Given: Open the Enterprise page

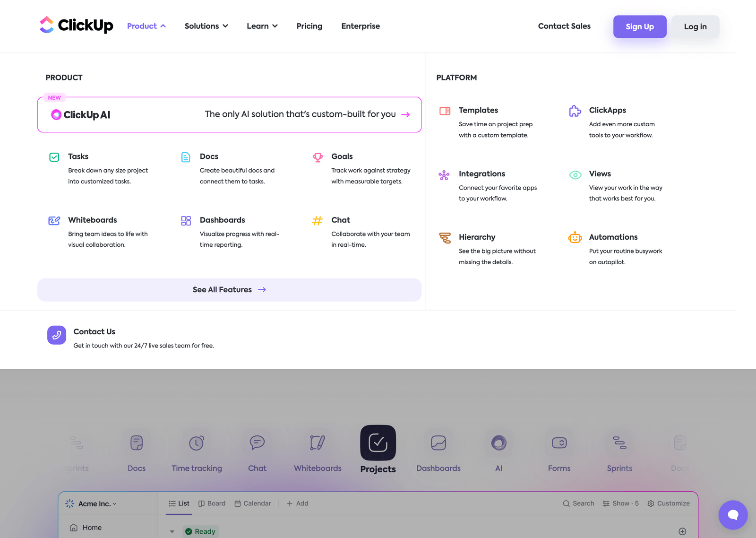Looking at the screenshot, I should coord(361,26).
